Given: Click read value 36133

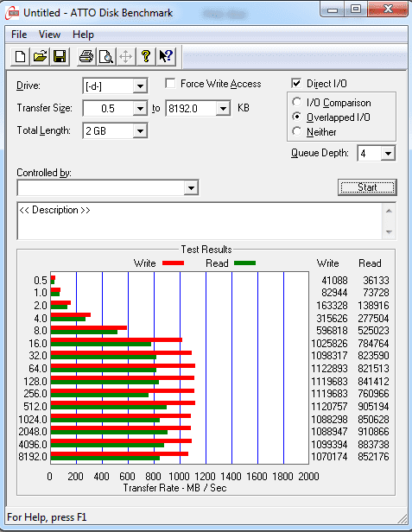Looking at the screenshot, I should pyautogui.click(x=376, y=280).
